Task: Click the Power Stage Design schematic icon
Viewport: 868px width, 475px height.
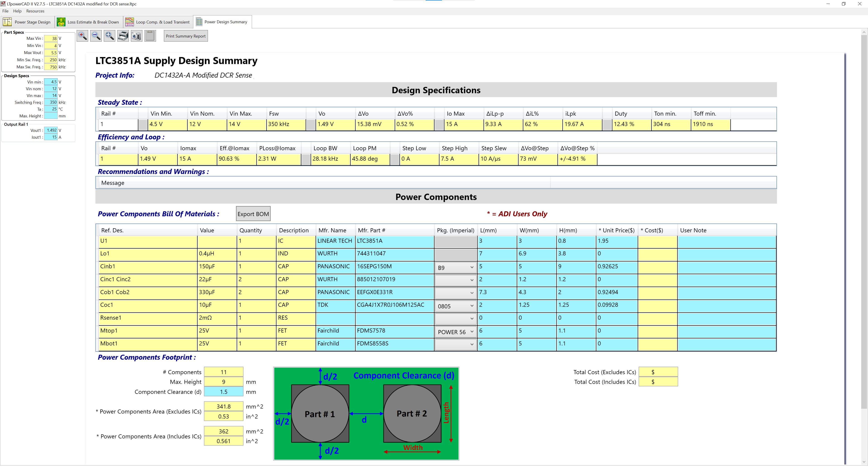Action: point(7,22)
